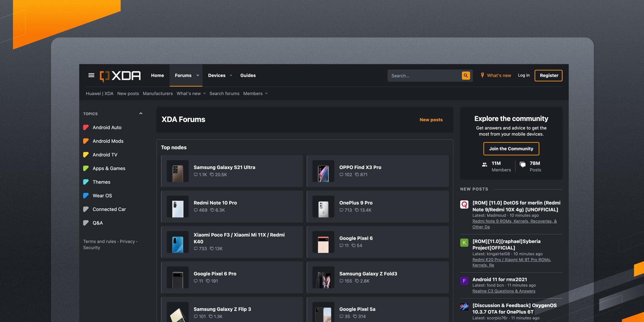Click the green K user avatar

(464, 243)
